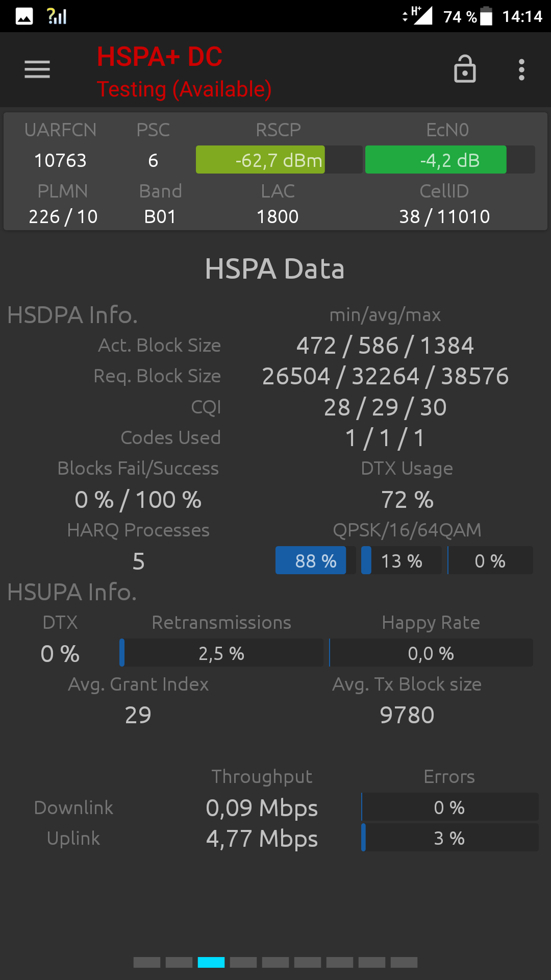
Task: Open the hamburger navigation menu
Action: 37,69
